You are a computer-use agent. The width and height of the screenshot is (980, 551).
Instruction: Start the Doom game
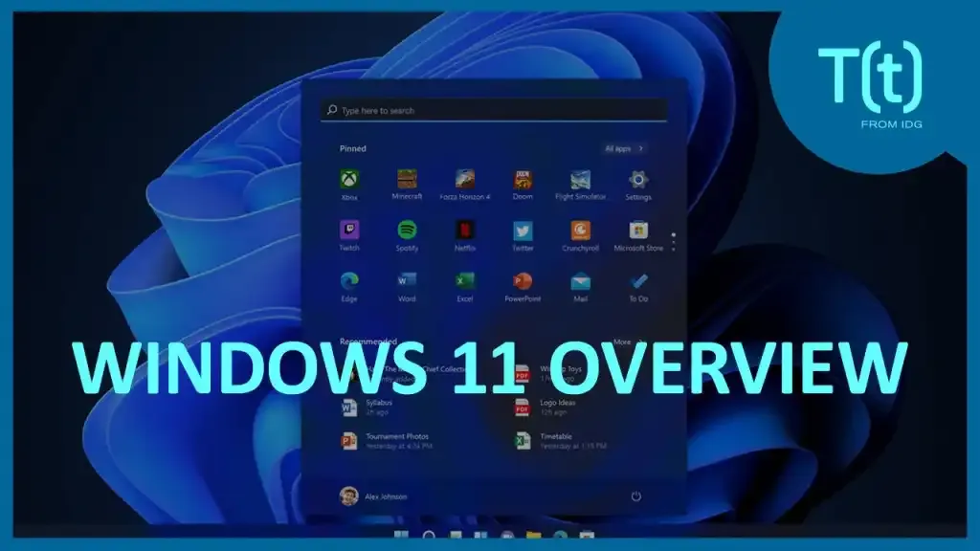(x=523, y=185)
